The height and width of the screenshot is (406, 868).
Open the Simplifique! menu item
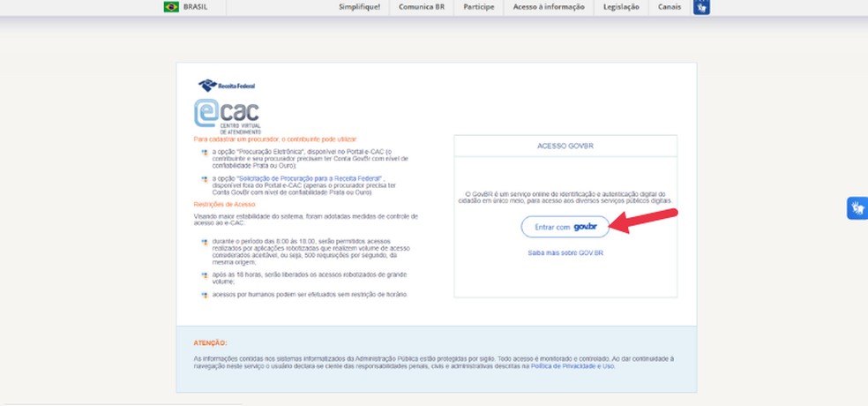(x=359, y=7)
